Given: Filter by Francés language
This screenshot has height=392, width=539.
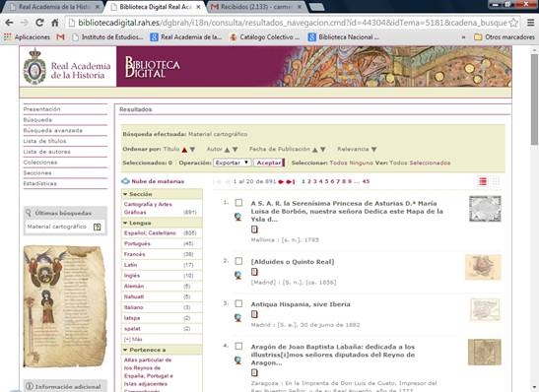Looking at the screenshot, I should point(134,254).
